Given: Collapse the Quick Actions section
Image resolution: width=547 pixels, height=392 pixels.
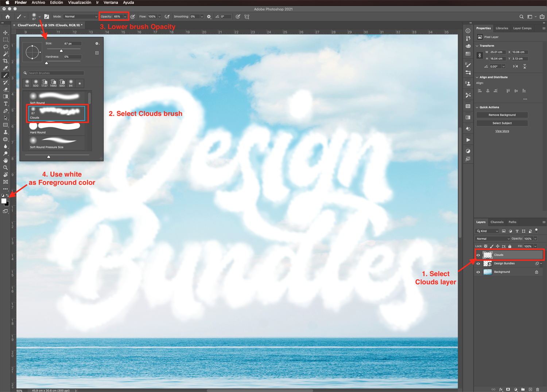Looking at the screenshot, I should click(x=477, y=107).
